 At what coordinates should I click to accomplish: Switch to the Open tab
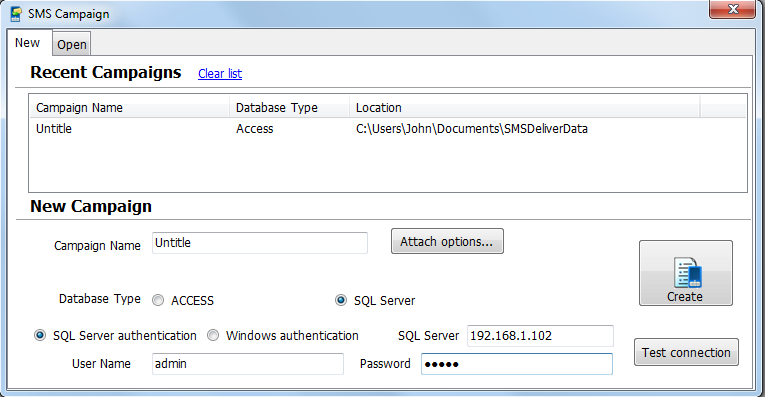[72, 44]
